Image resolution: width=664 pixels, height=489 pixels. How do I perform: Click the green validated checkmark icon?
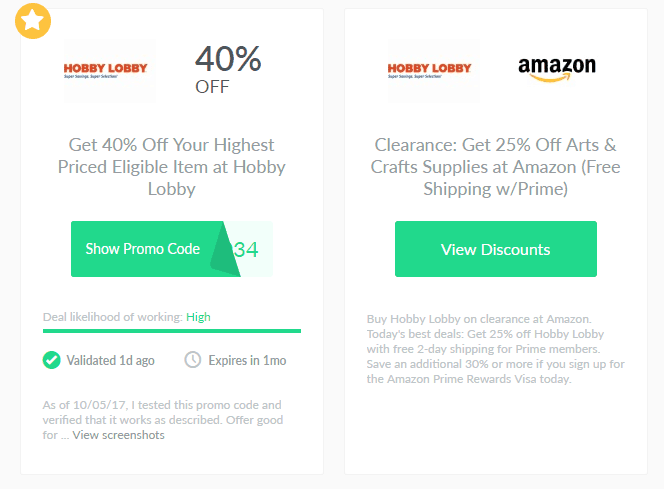(52, 360)
